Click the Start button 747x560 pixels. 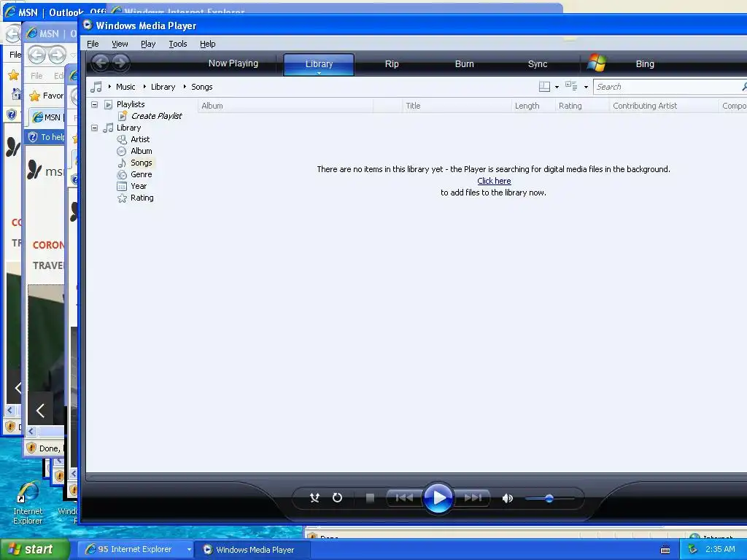click(x=34, y=549)
